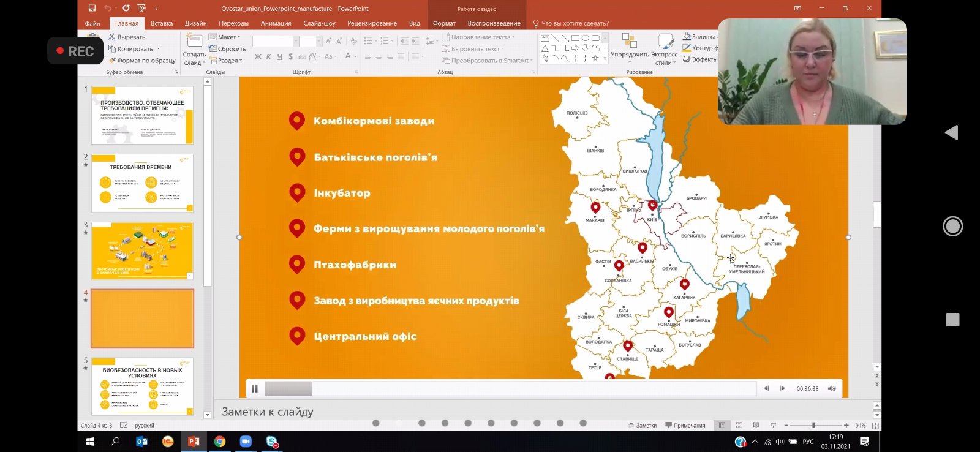
Task: Select the oval shape in the shapes gallery
Action: point(586,38)
